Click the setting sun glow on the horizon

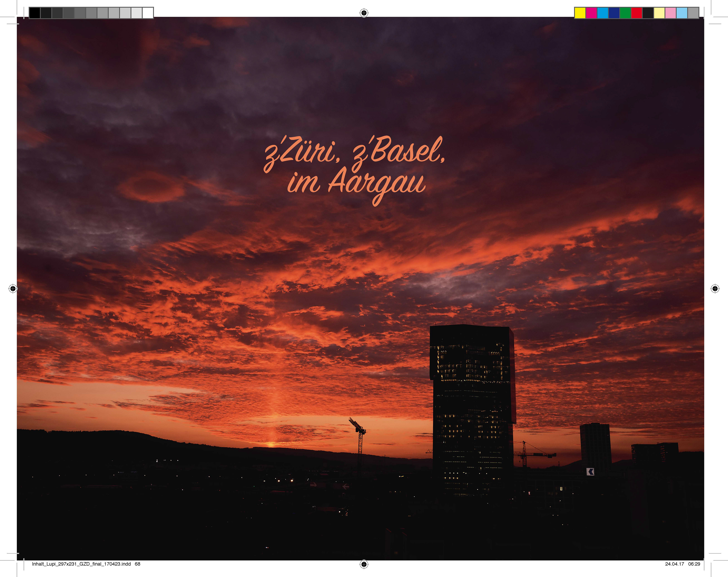pyautogui.click(x=271, y=444)
